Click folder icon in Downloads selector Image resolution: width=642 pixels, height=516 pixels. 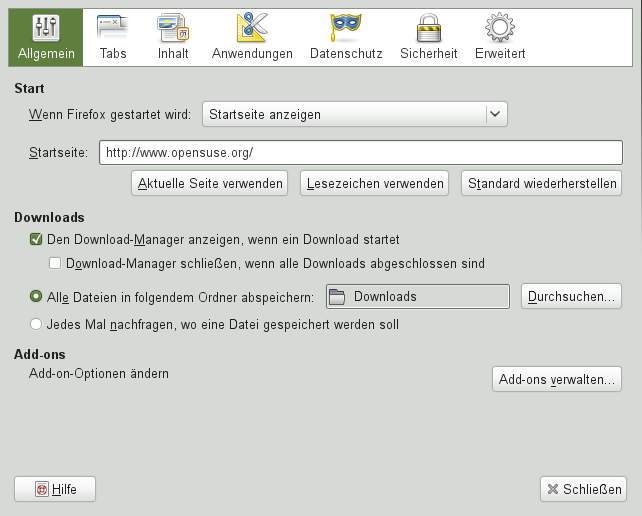(337, 297)
